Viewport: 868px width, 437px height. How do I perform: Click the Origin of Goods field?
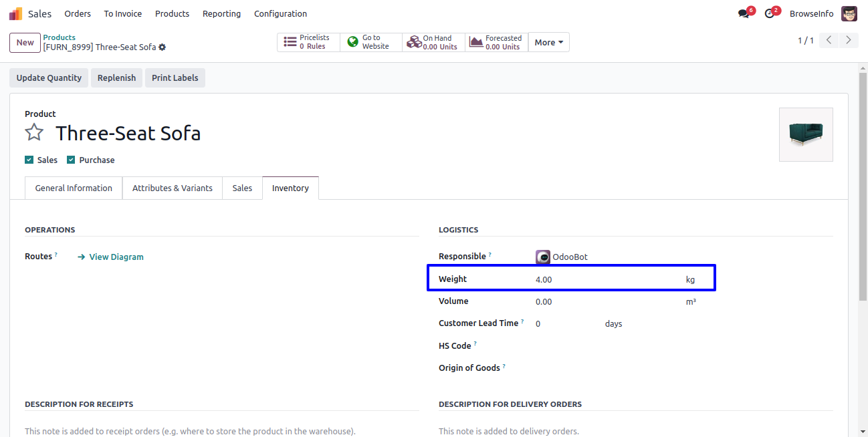tap(684, 368)
